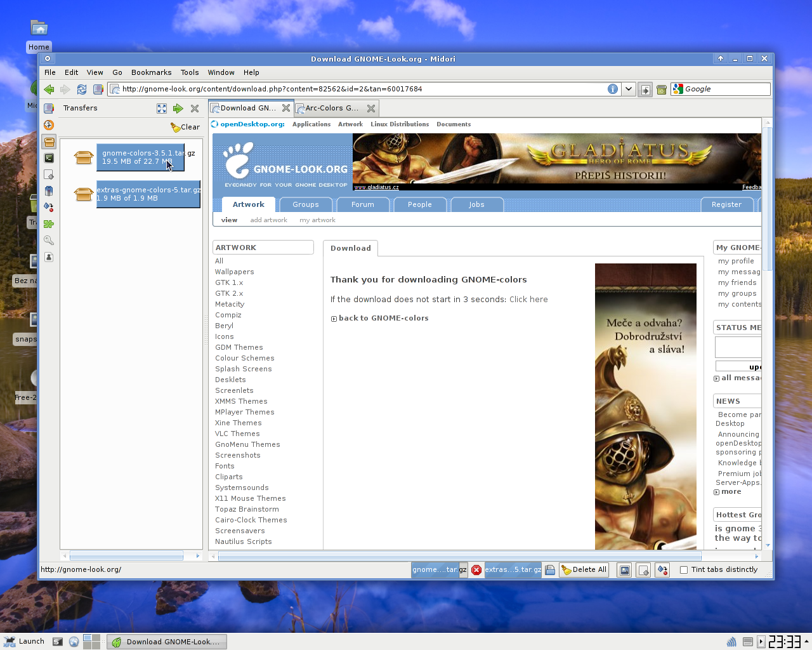Image resolution: width=812 pixels, height=650 pixels.
Task: Toggle the side panel from the navigation toolbar
Action: point(98,90)
